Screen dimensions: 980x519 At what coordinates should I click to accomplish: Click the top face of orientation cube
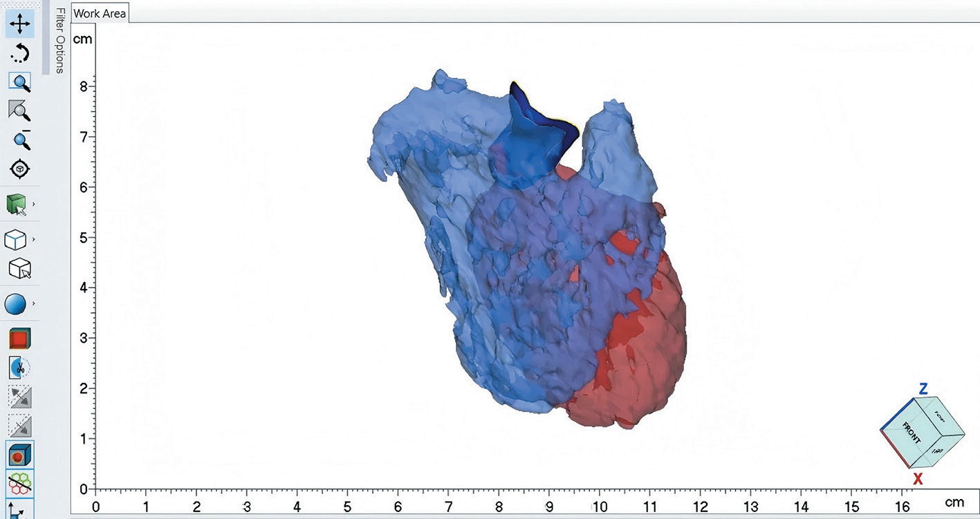point(940,415)
